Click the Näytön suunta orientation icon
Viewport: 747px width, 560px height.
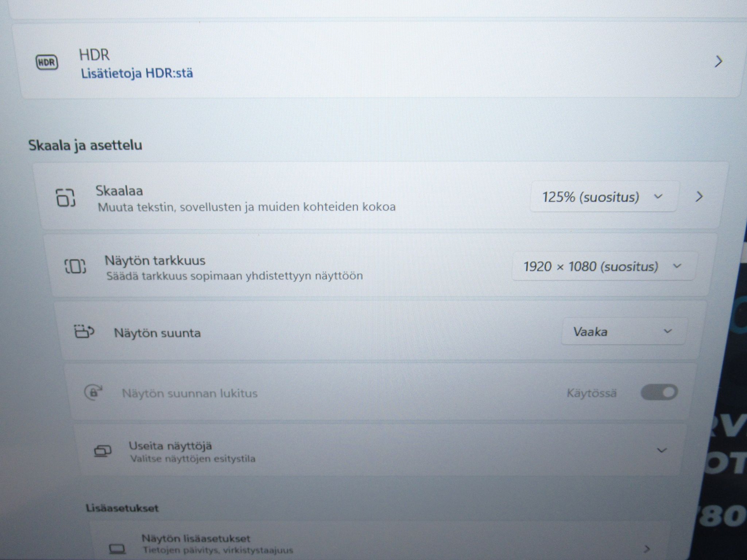click(x=84, y=332)
